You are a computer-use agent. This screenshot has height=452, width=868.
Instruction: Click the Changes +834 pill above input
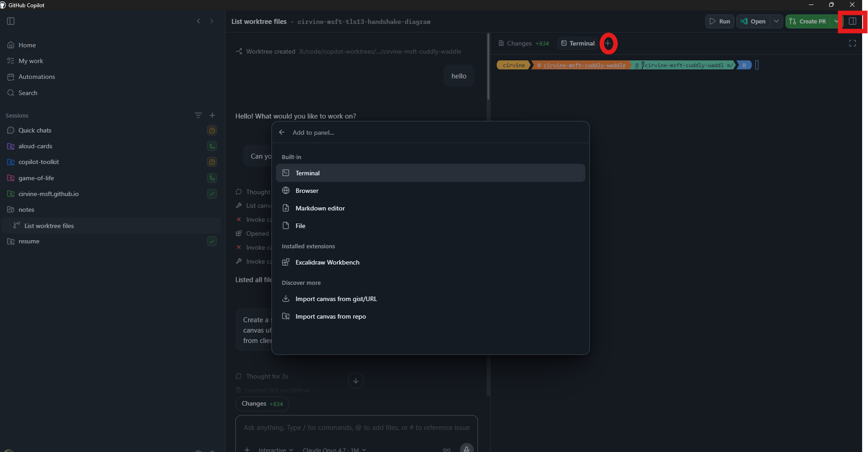(x=262, y=404)
